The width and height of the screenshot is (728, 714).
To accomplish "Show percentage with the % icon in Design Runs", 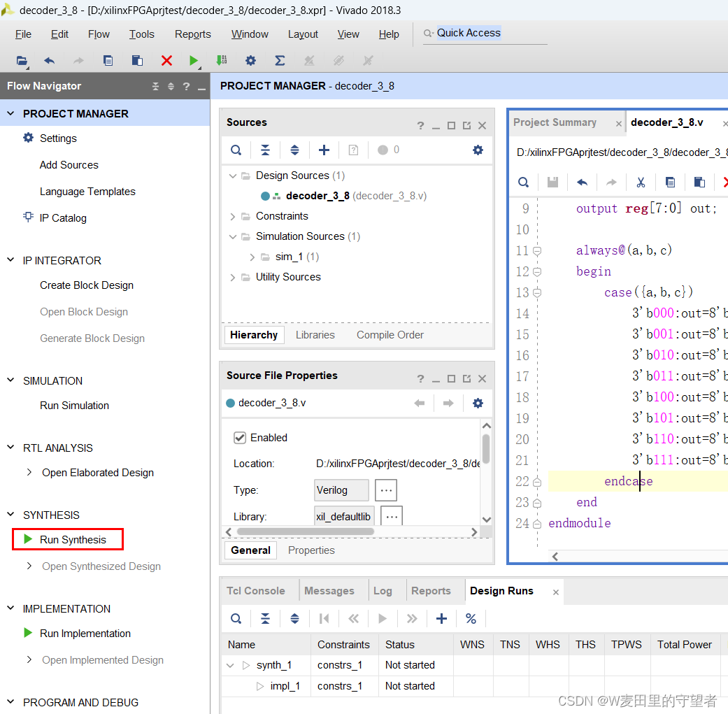I will [471, 618].
